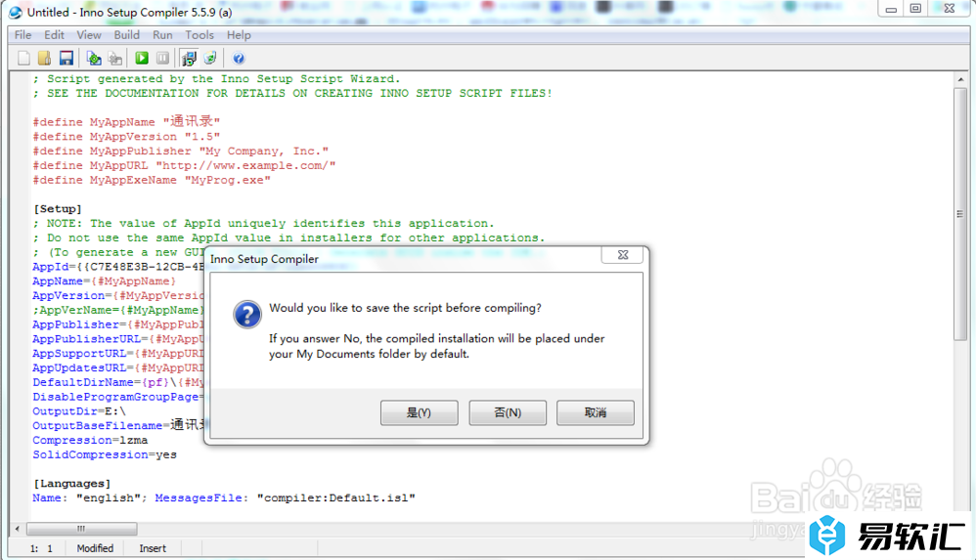Open the Tools menu

[x=200, y=35]
